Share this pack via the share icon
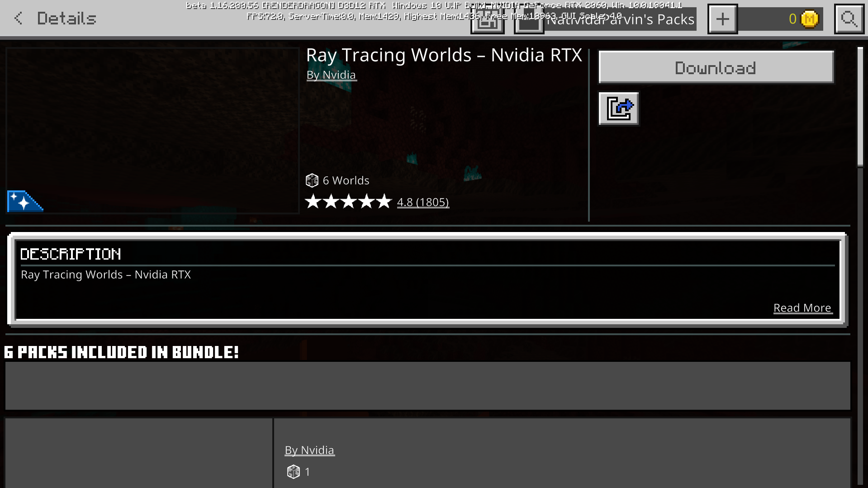Viewport: 868px width, 488px height. 619,109
